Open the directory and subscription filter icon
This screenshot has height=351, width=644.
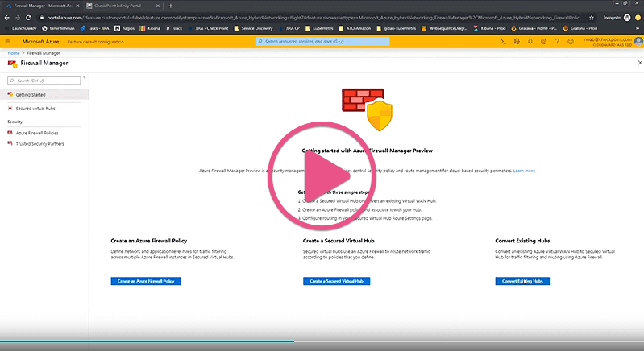point(517,41)
